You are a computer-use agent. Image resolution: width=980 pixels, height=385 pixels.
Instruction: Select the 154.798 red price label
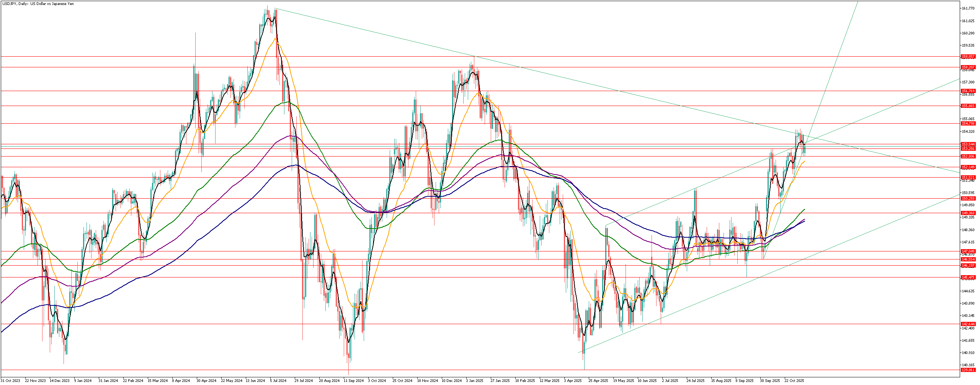click(968, 124)
